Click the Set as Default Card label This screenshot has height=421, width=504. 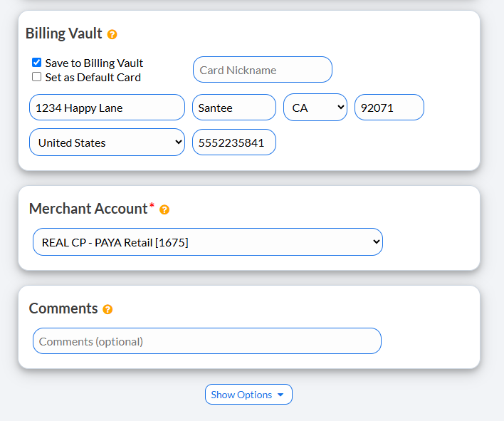(93, 77)
